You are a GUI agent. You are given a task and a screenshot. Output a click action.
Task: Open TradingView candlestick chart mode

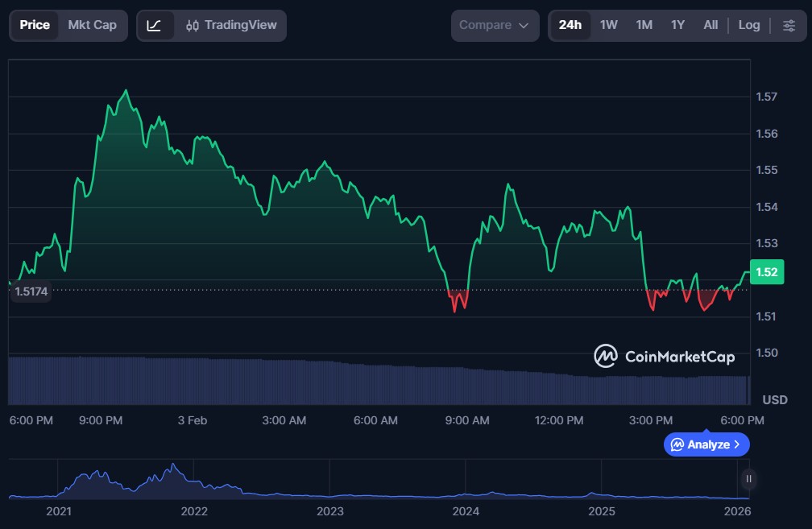[230, 26]
